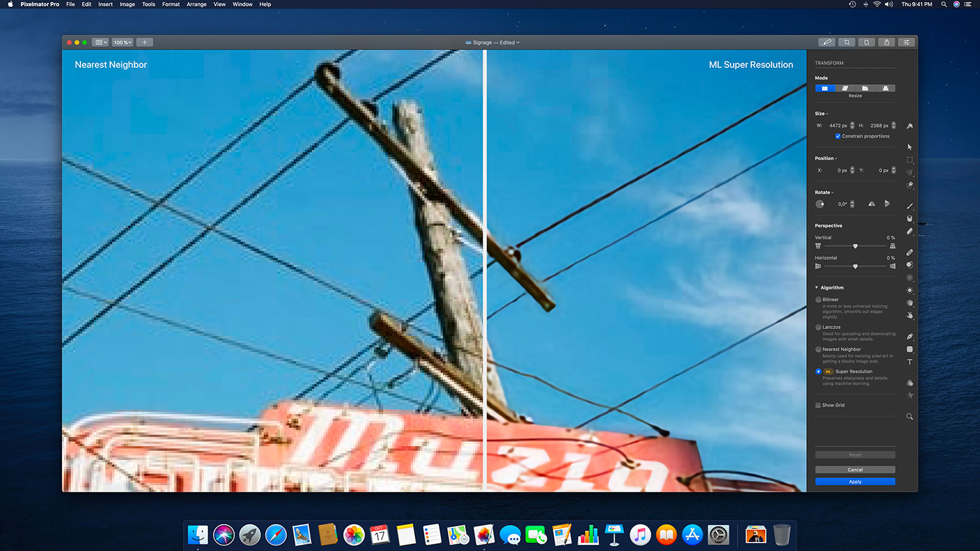The image size is (980, 551).
Task: Flip the image vertically
Action: pos(887,204)
